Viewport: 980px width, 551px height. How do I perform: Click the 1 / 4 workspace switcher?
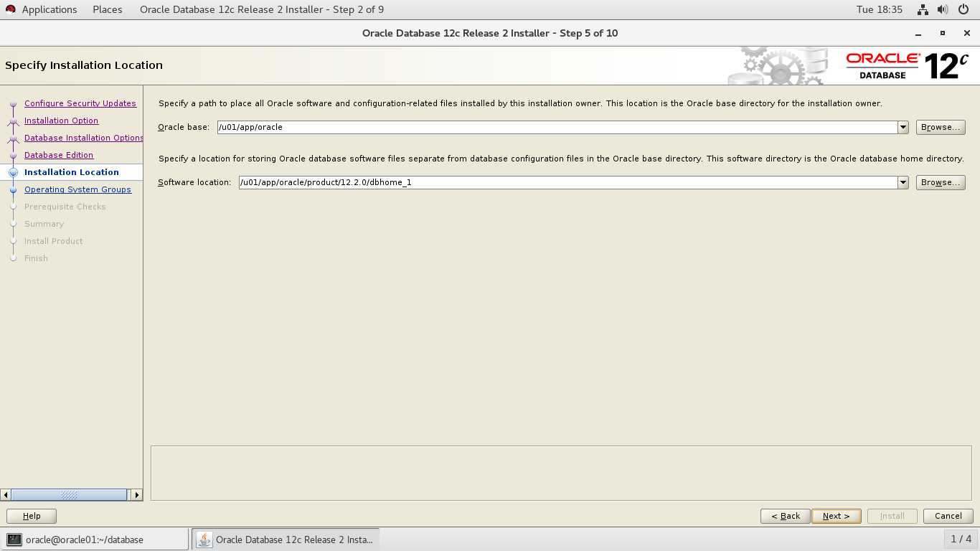pyautogui.click(x=961, y=539)
